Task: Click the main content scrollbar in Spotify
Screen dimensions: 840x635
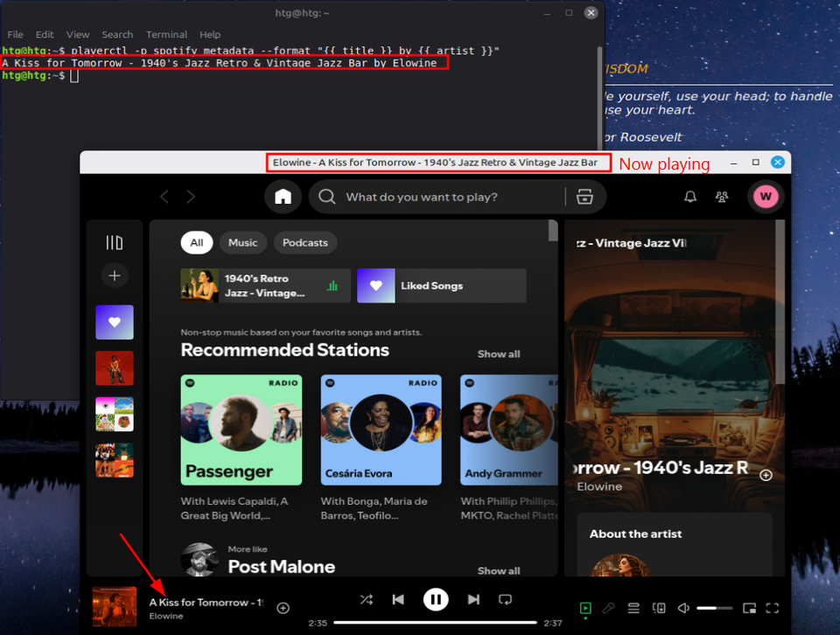Action: tap(553, 231)
